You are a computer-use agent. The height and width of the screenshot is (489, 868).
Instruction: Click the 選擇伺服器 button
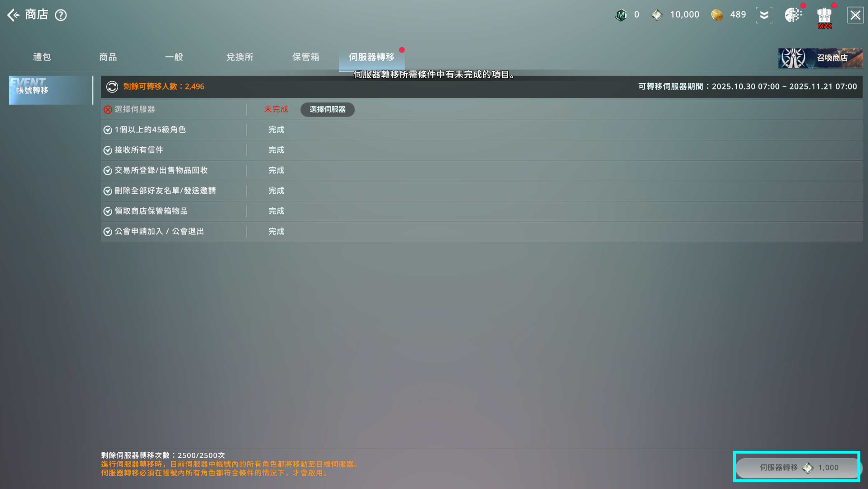[x=327, y=109]
